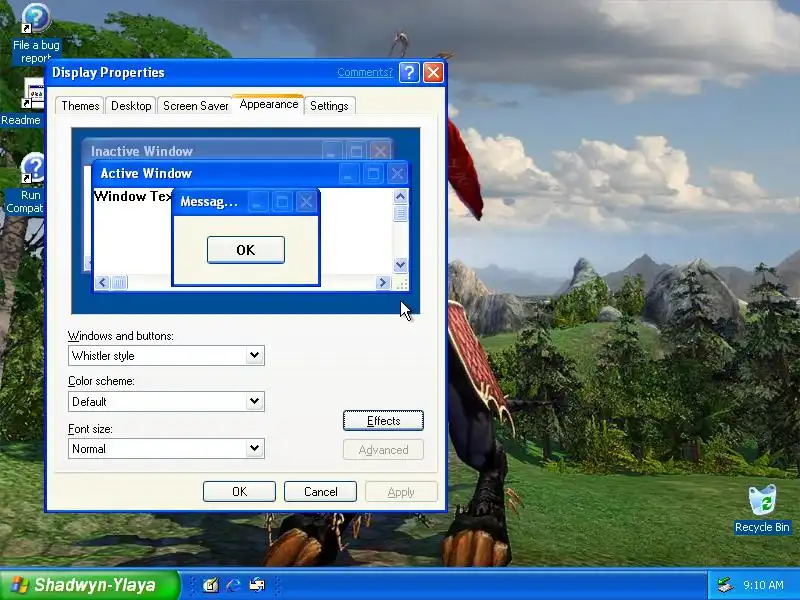The height and width of the screenshot is (600, 800).
Task: Open the Run Compat desktop shortcut
Action: [24, 184]
